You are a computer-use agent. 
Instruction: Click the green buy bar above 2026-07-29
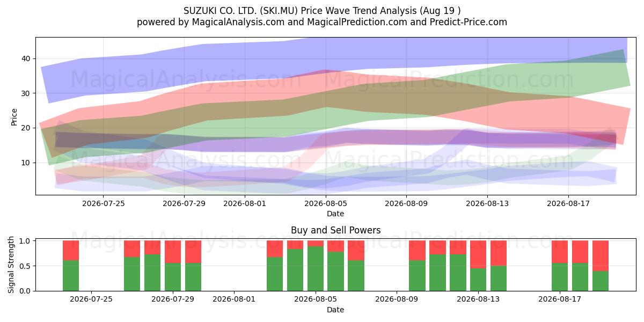tap(173, 277)
